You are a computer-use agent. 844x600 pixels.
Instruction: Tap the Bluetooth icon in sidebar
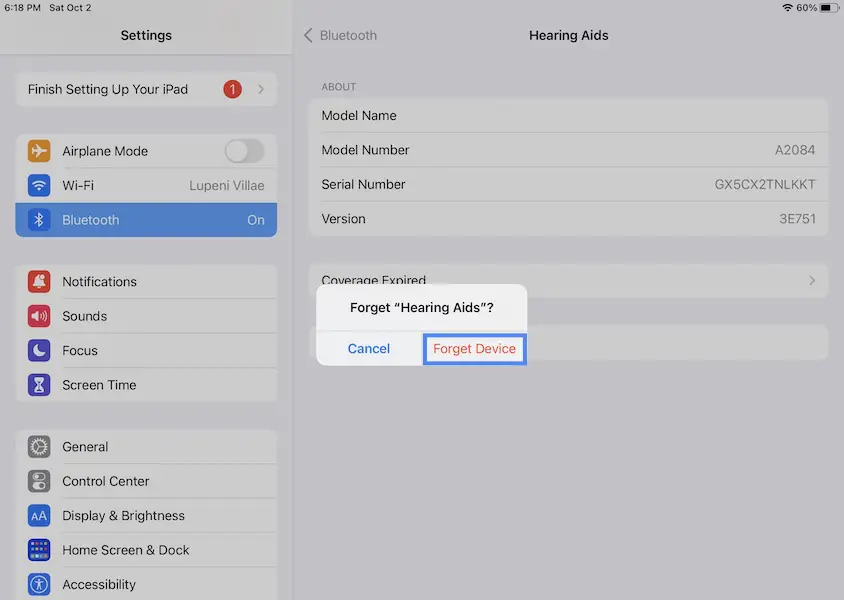39,220
